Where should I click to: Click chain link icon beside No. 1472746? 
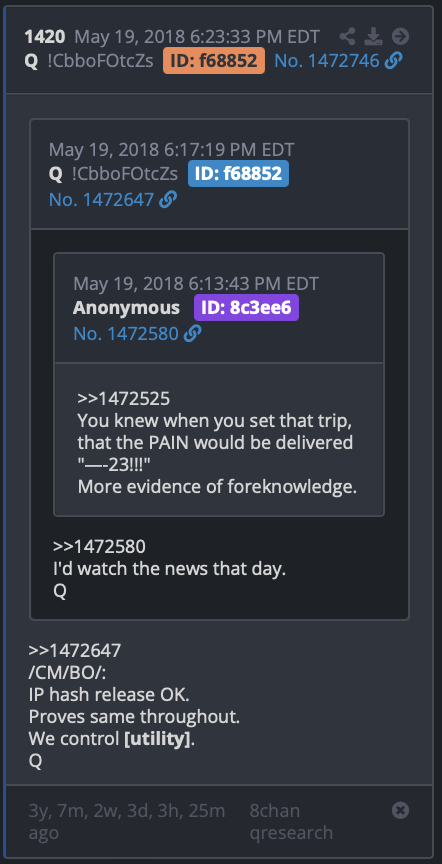(394, 61)
